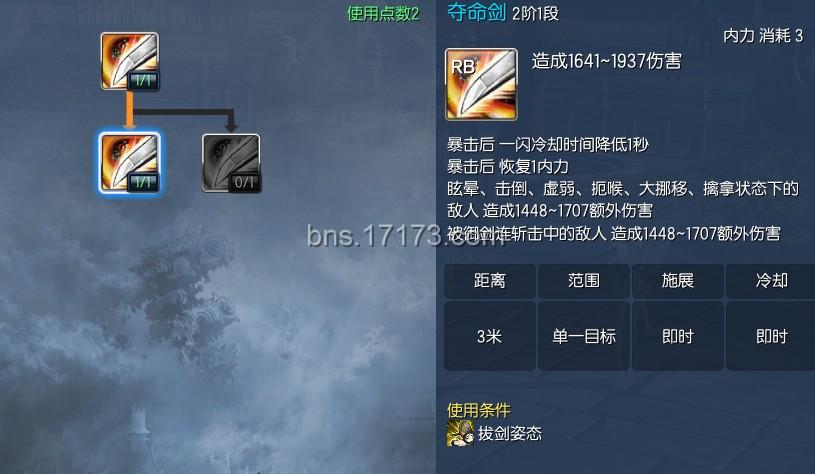The width and height of the screenshot is (815, 474).
Task: Click the 3米 distance value cell
Action: (x=490, y=336)
